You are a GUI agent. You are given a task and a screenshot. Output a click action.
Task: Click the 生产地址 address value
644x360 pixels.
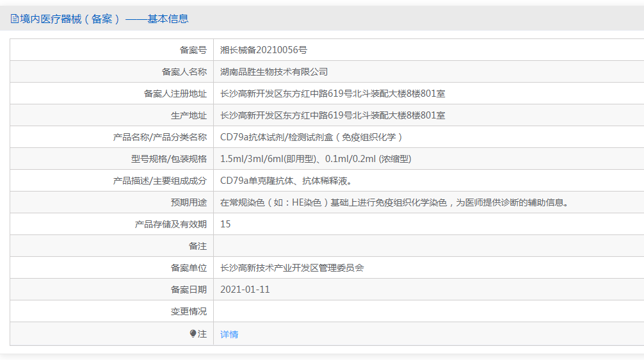(x=332, y=115)
